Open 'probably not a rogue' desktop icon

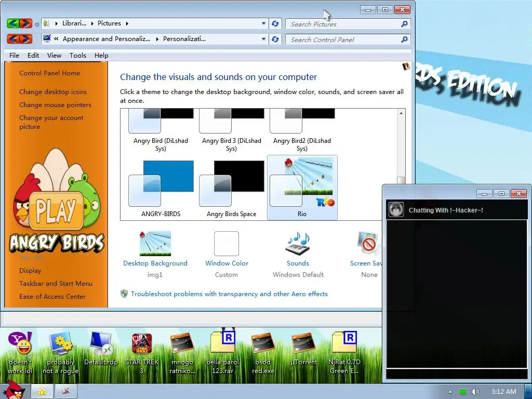tap(61, 343)
